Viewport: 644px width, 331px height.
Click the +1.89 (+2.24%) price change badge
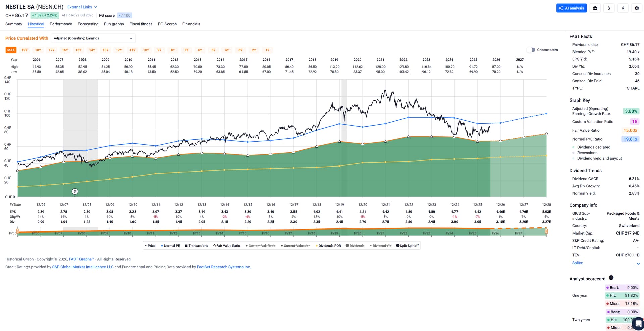[x=45, y=15]
